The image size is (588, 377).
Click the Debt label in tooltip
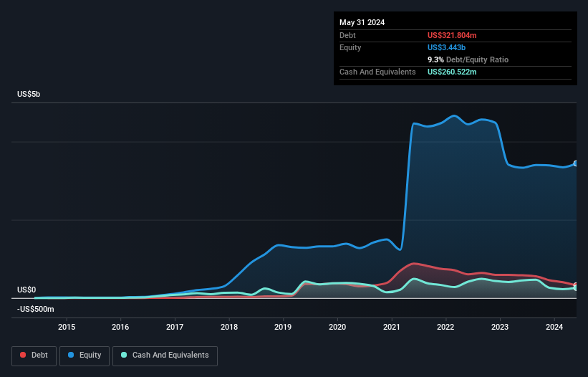pos(347,35)
